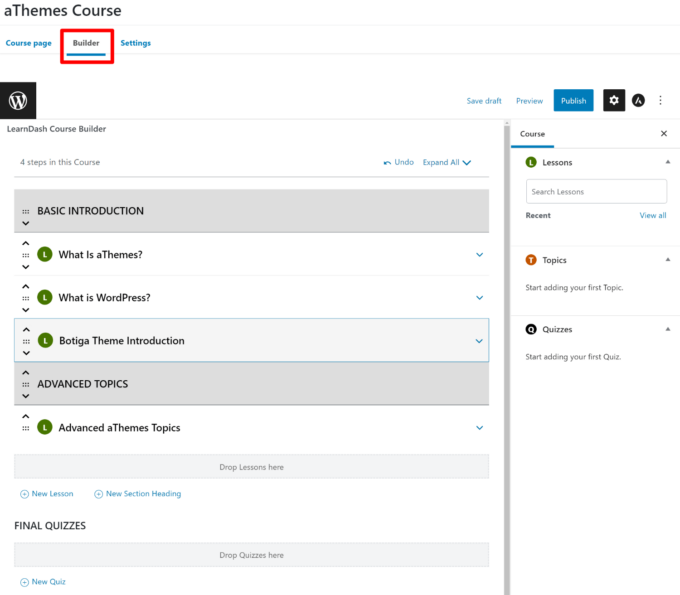Publish the course
Viewport: 680px width, 595px height.
click(573, 101)
